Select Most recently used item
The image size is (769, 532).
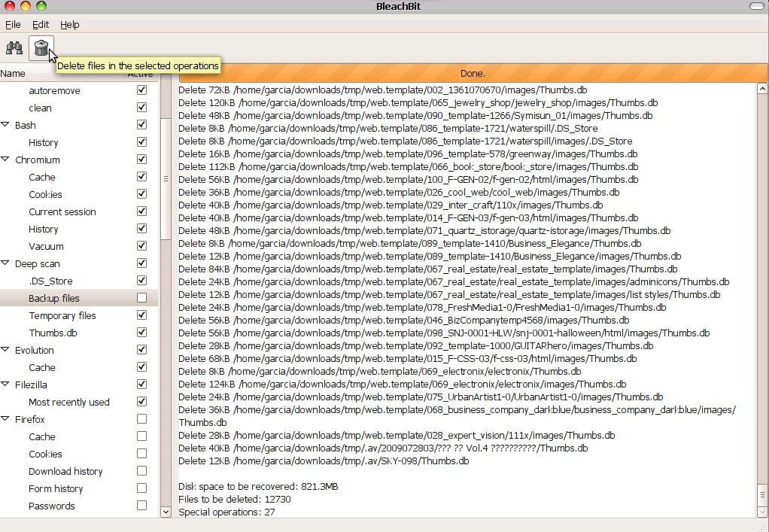pos(68,402)
